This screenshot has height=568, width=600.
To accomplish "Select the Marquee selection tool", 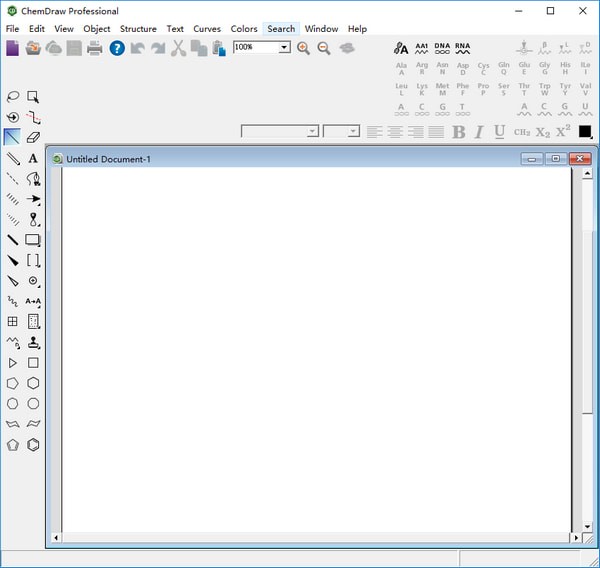I will click(x=33, y=97).
